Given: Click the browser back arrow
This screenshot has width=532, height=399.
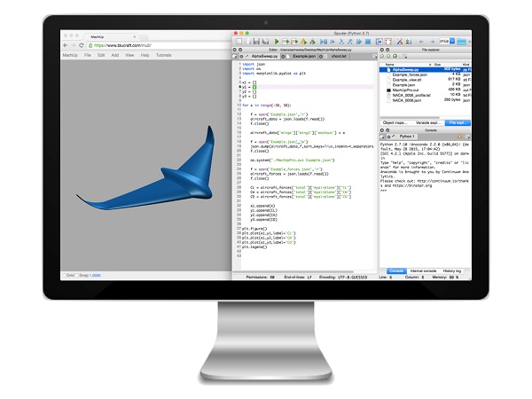Looking at the screenshot, I should (66, 45).
